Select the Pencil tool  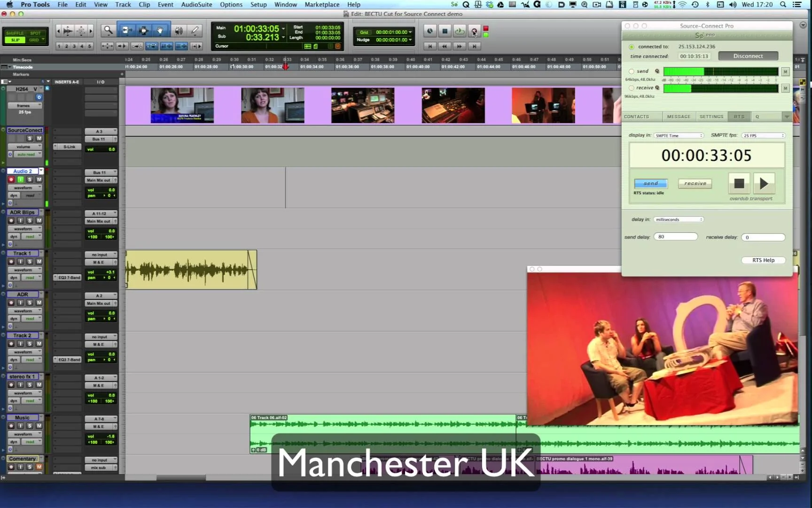(195, 30)
